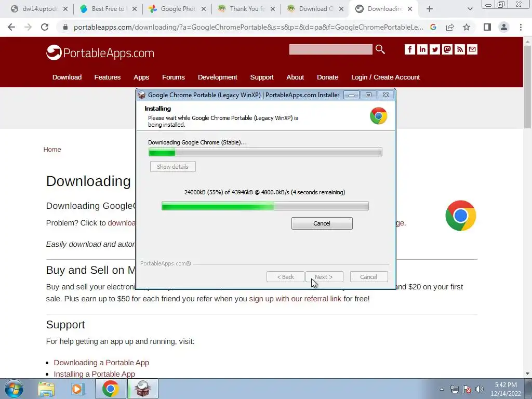Viewport: 532px width, 399px height.
Task: Open Windows Explorer from the taskbar
Action: pyautogui.click(x=46, y=390)
